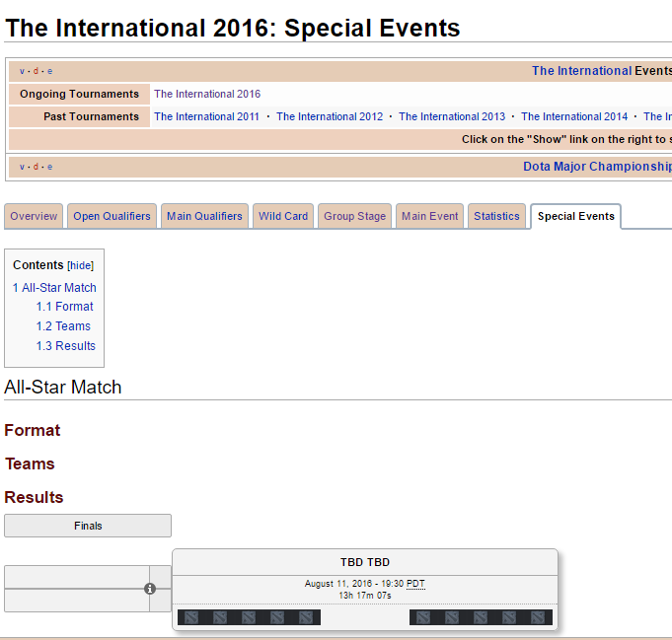The height and width of the screenshot is (640, 672).
Task: Open the Group Stage tab
Action: coord(355,216)
